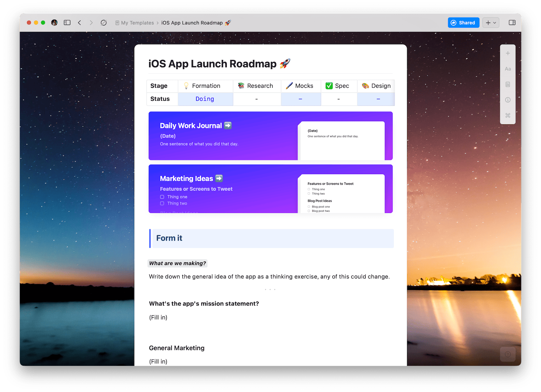The image size is (541, 392).
Task: Click the plus icon in the side toolbar
Action: [508, 53]
